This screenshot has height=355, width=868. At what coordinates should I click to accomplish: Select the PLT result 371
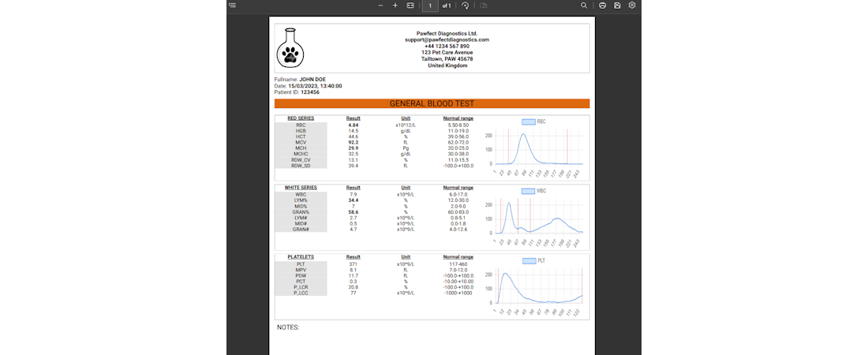(354, 264)
